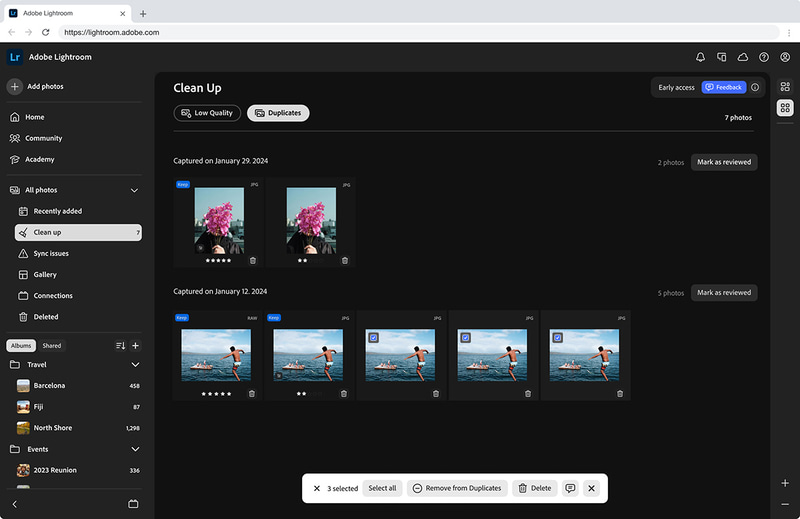Viewport: 800px width, 519px height.
Task: Toggle the Keep badge on two-star beach JPG
Action: point(274,318)
